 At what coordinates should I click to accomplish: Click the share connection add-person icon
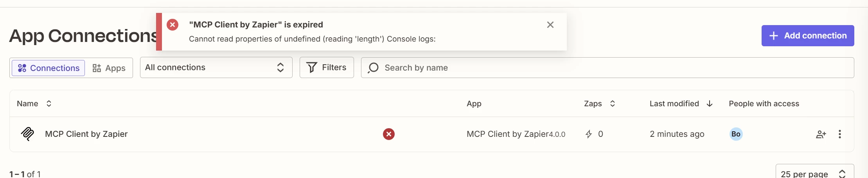point(821,134)
